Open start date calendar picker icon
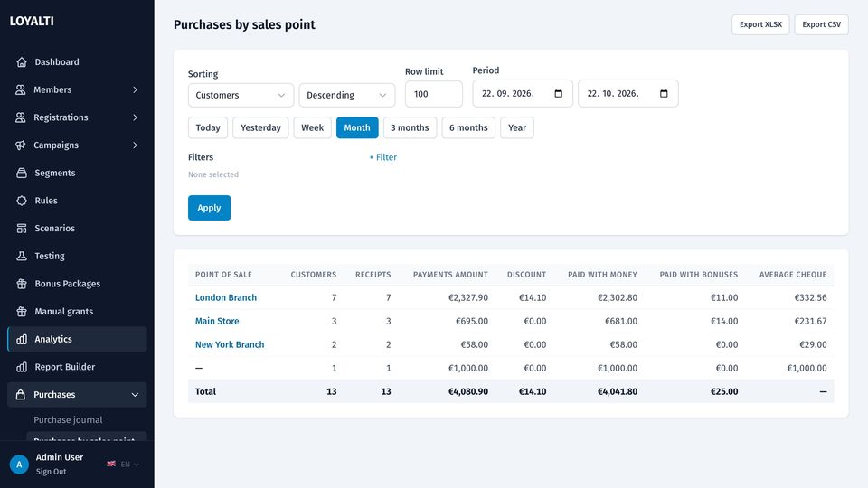 click(x=559, y=93)
